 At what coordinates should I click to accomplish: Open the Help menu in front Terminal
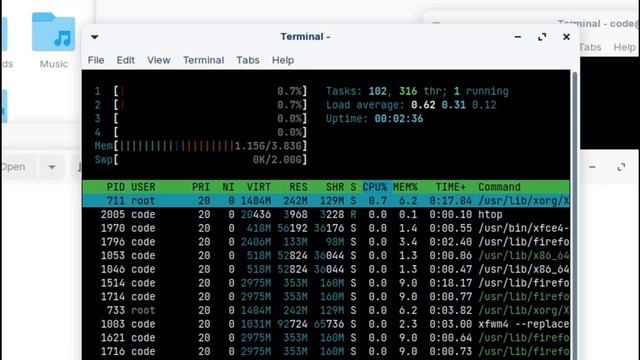(x=283, y=60)
